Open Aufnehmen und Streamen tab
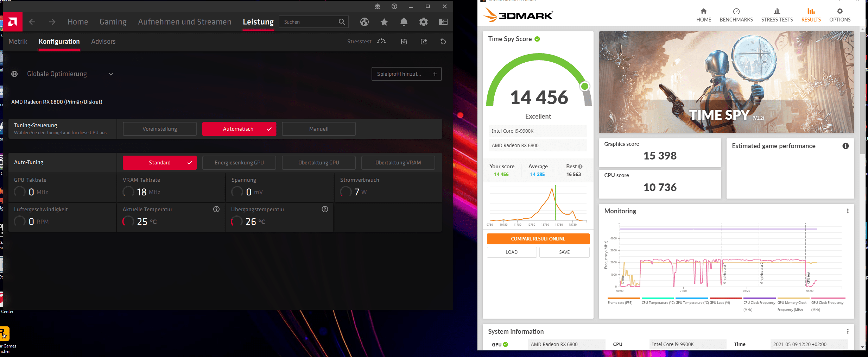 click(185, 22)
